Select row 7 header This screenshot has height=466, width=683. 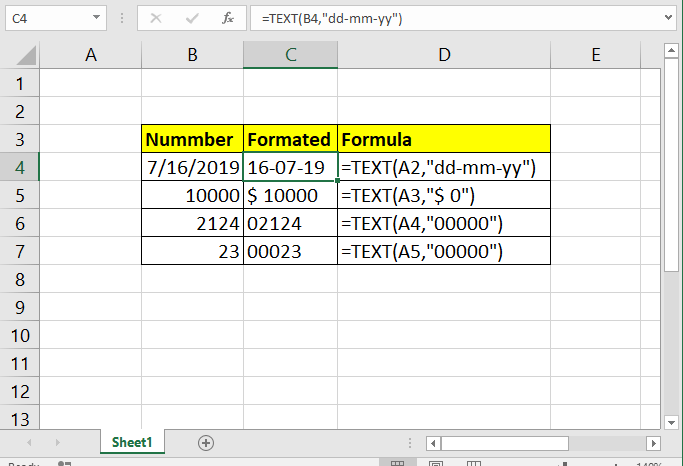(x=20, y=251)
